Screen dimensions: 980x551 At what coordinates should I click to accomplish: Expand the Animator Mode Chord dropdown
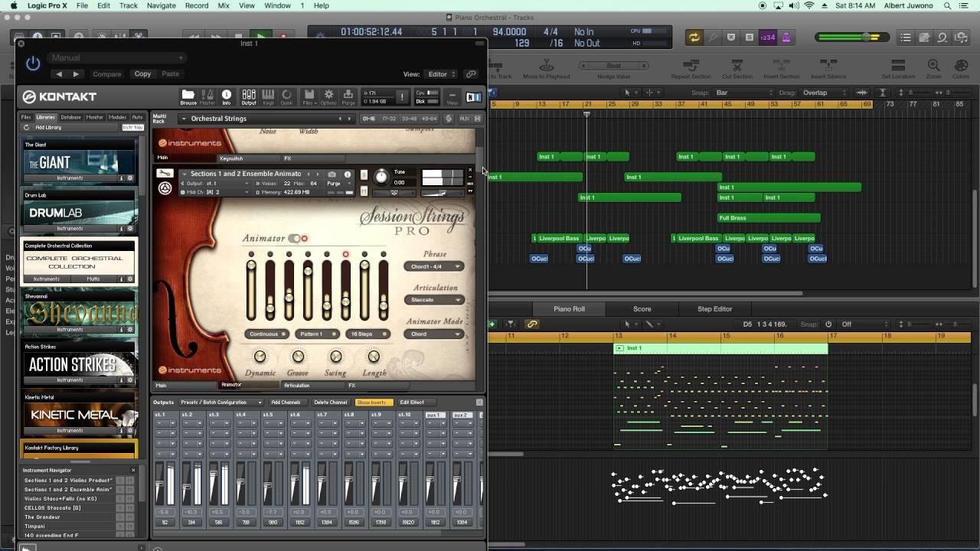434,334
